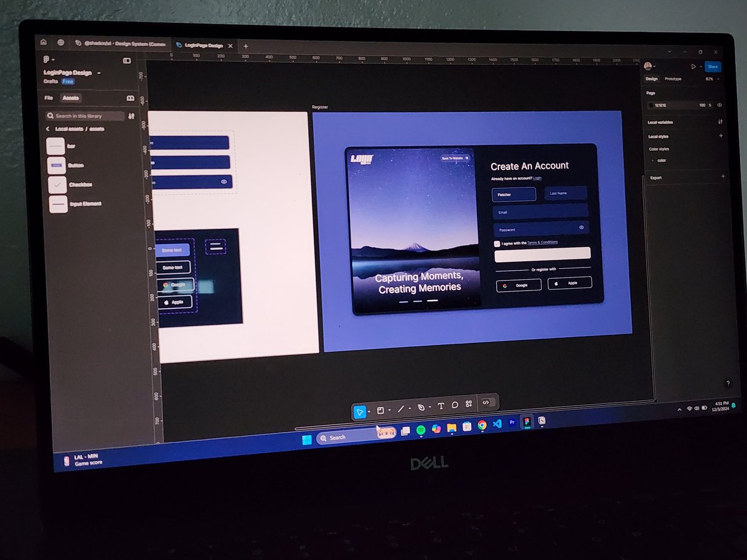The width and height of the screenshot is (747, 560).
Task: Open Google Chrome from the taskbar
Action: click(x=482, y=425)
